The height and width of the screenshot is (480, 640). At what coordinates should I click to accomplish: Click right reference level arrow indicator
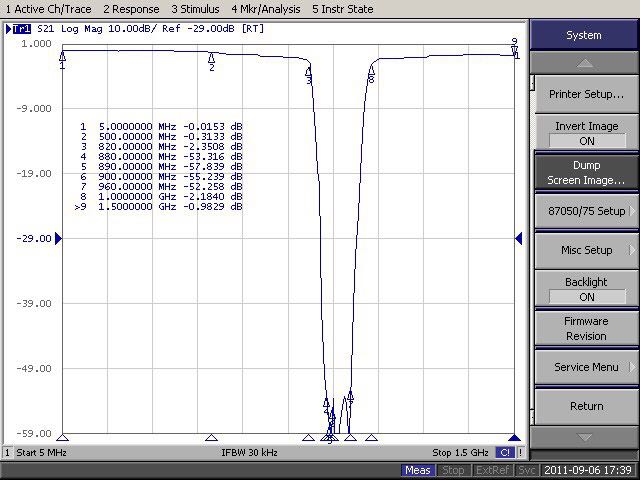(x=519, y=238)
